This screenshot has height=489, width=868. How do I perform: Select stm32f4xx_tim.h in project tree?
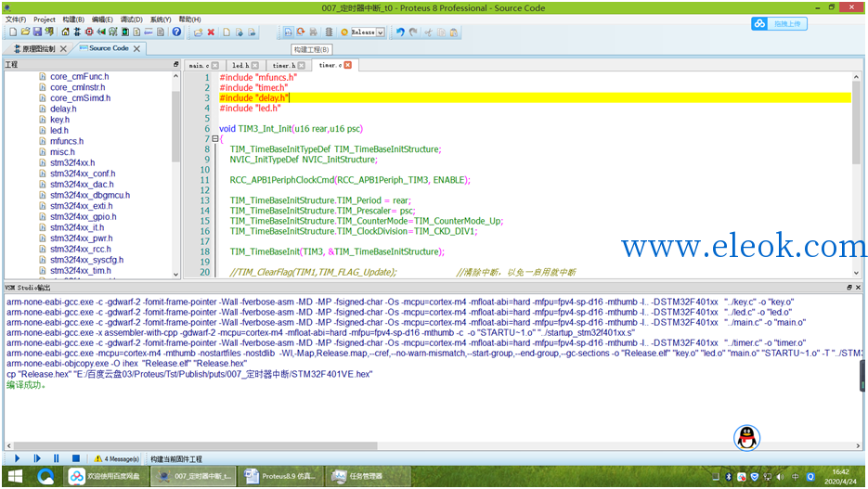click(x=80, y=271)
